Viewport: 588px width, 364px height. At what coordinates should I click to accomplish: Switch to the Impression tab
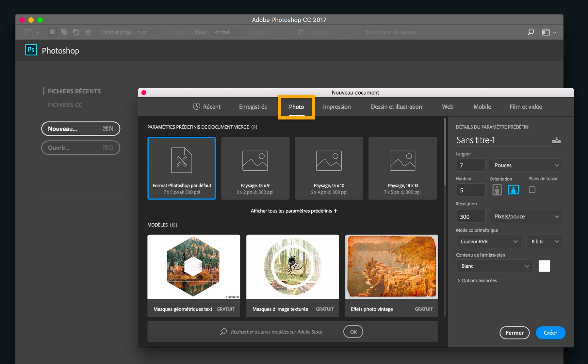337,107
